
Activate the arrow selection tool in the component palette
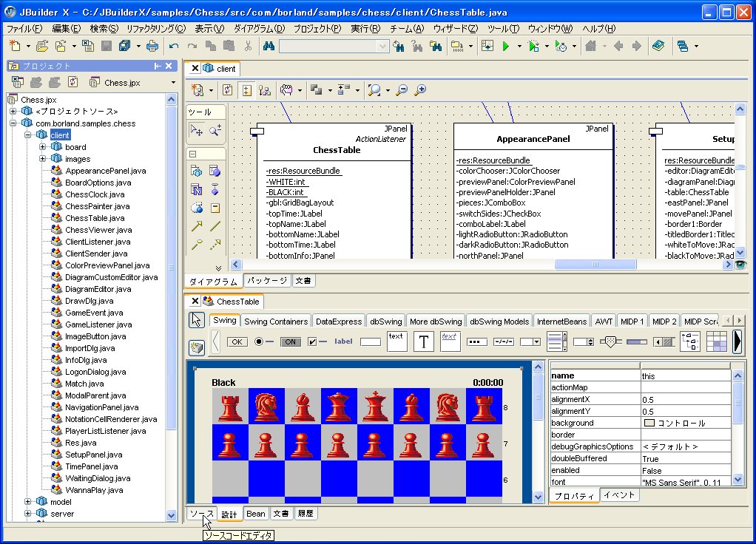(x=196, y=320)
